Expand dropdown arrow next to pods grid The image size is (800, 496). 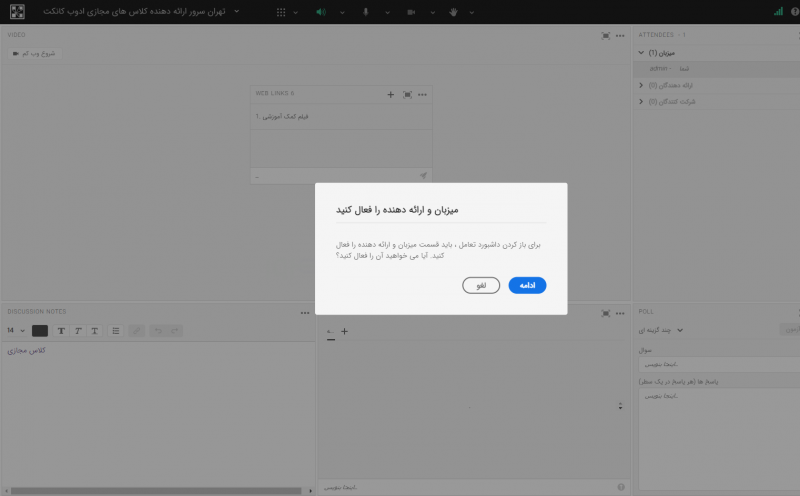[295, 12]
